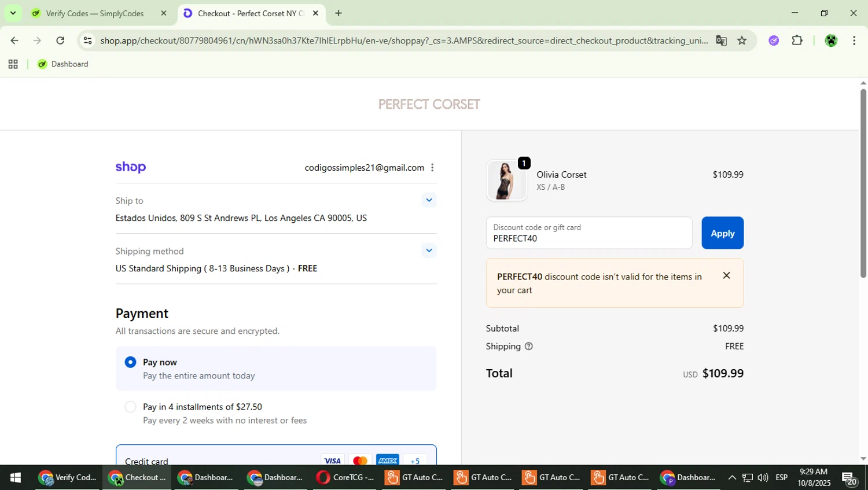The height and width of the screenshot is (490, 868).
Task: Switch to Verify Codes SimplyCodes tab
Action: click(x=94, y=13)
